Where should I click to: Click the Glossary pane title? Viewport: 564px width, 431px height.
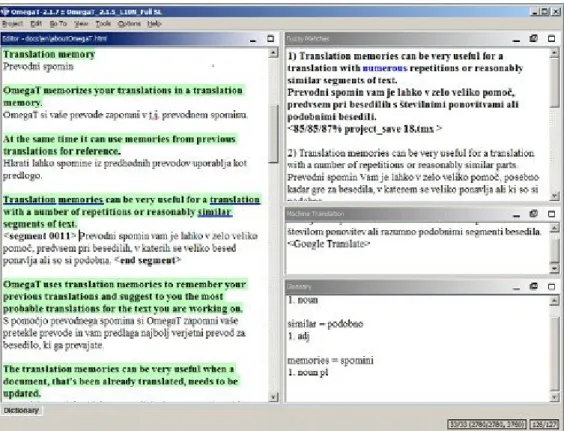click(x=299, y=287)
